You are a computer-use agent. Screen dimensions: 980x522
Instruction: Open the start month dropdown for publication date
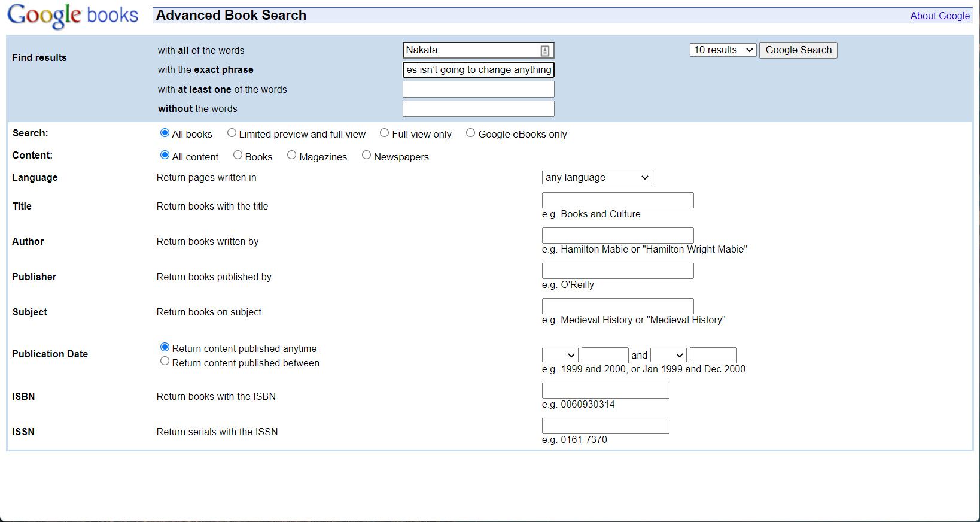560,355
